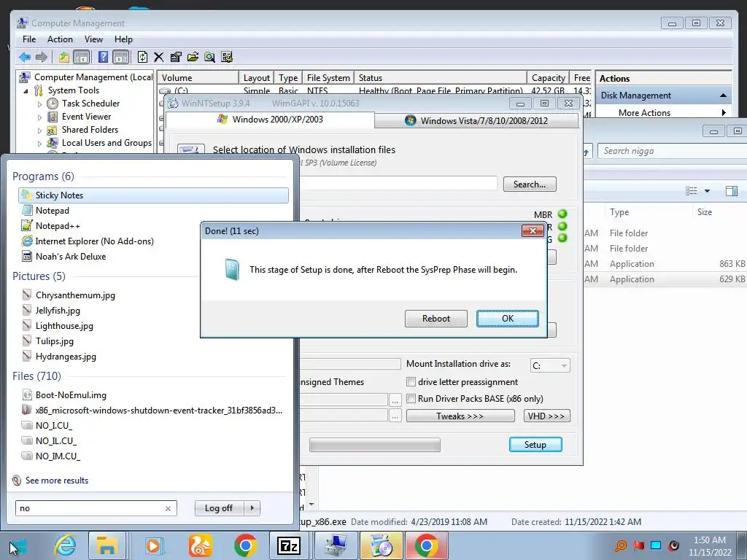Enable drive letter preassignment checkbox
The width and height of the screenshot is (747, 560).
[411, 382]
